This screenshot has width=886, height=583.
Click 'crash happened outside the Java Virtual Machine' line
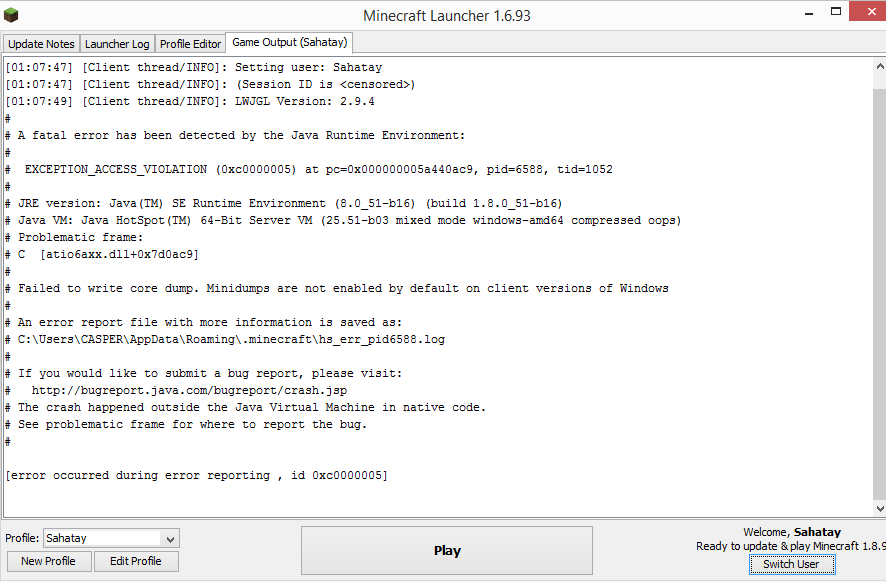pos(245,407)
